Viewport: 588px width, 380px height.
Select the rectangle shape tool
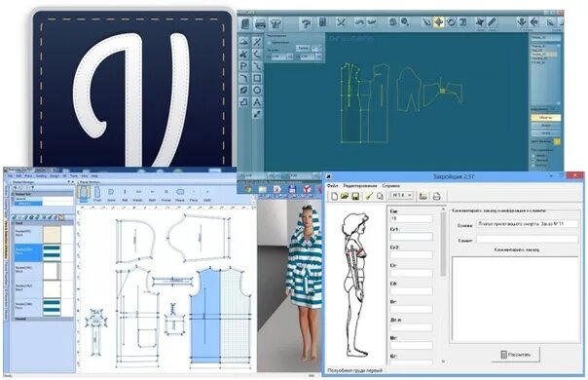point(257,78)
